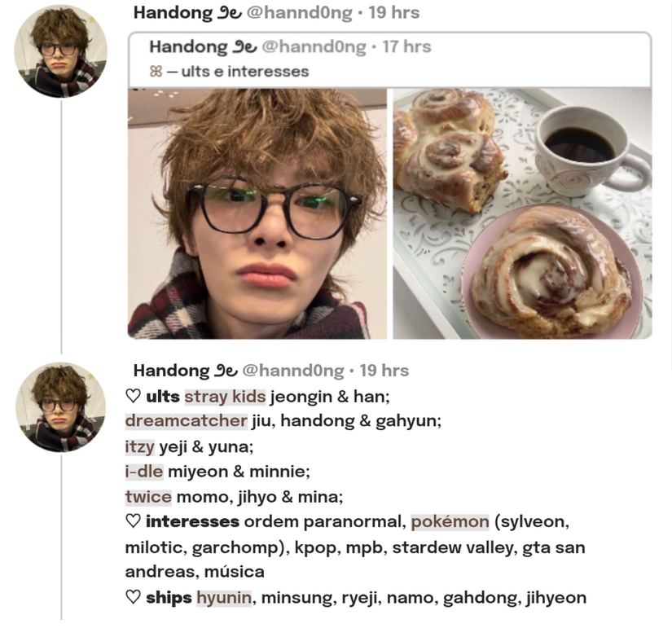This screenshot has height=637, width=672.
Task: Follow the itzy highlighted link
Action: (x=140, y=447)
